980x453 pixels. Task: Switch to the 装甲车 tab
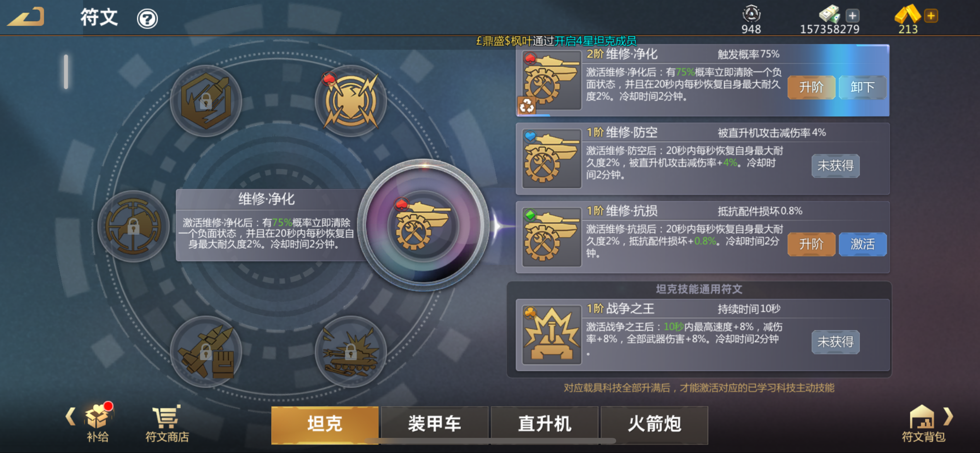(435, 424)
